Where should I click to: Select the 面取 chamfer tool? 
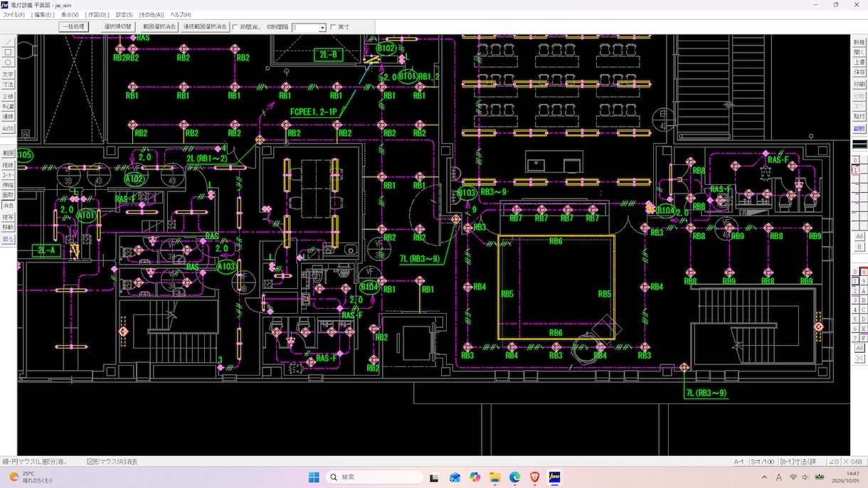pos(9,195)
